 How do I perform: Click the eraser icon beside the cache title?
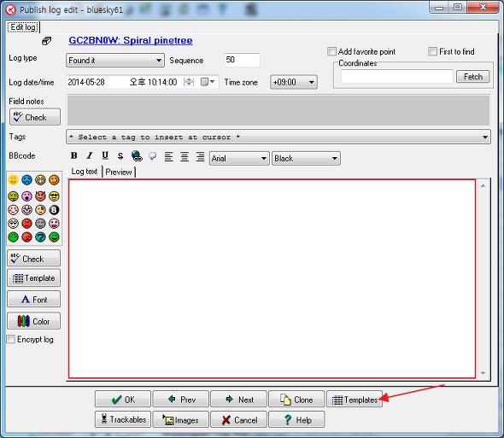point(47,41)
